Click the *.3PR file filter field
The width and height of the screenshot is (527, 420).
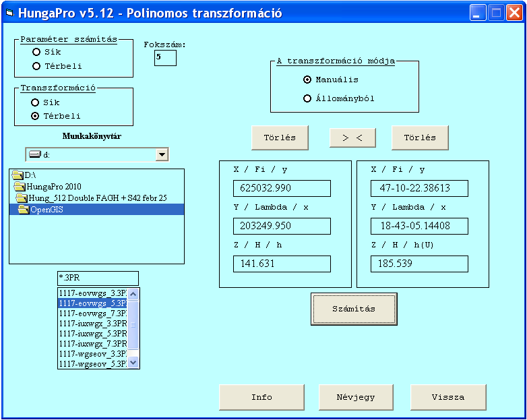pyautogui.click(x=98, y=278)
